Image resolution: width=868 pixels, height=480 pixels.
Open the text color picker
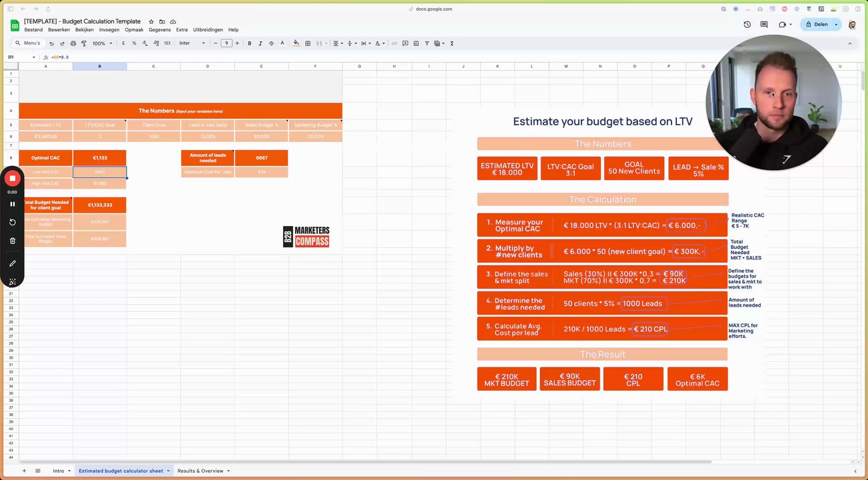click(282, 43)
